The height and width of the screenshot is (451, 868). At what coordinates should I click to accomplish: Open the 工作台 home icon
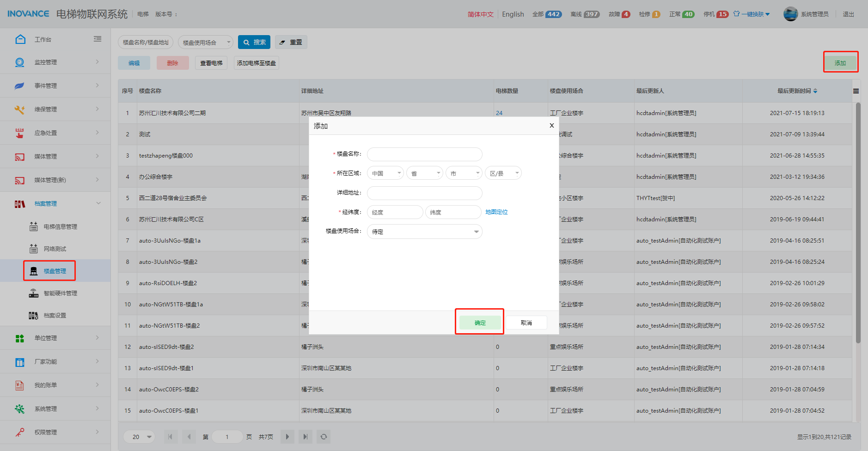pos(20,39)
